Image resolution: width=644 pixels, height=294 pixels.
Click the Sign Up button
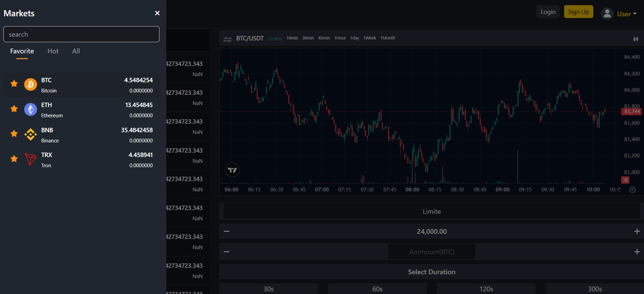(x=578, y=12)
